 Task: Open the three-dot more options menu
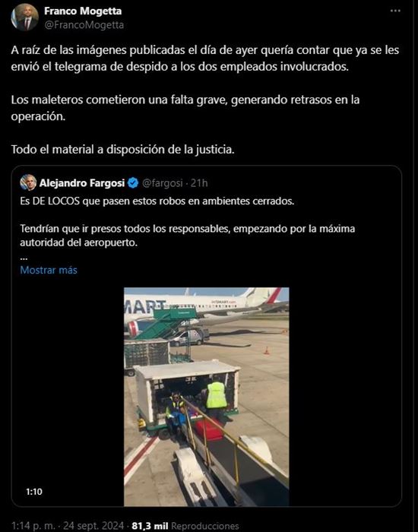coord(395,11)
